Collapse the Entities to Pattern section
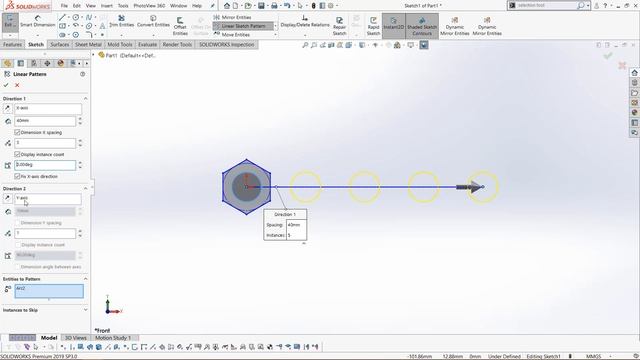This screenshot has width=640, height=360. point(85,279)
